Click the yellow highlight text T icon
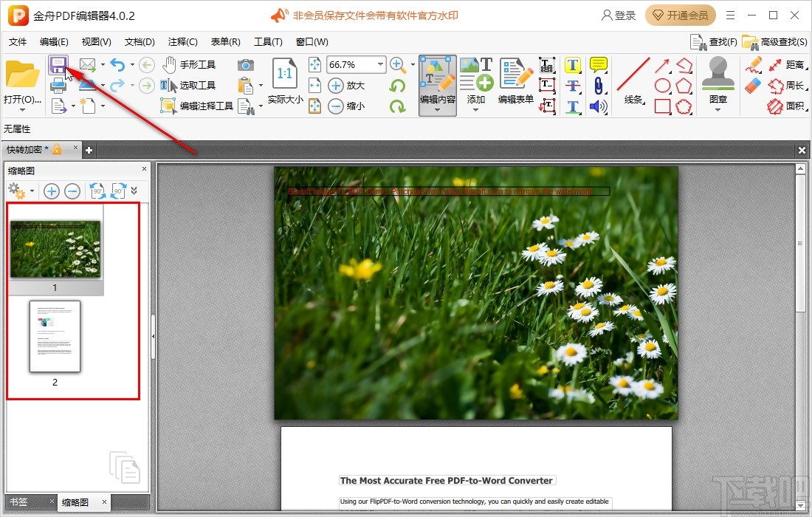Screen dimensions: 812x517 (573, 65)
